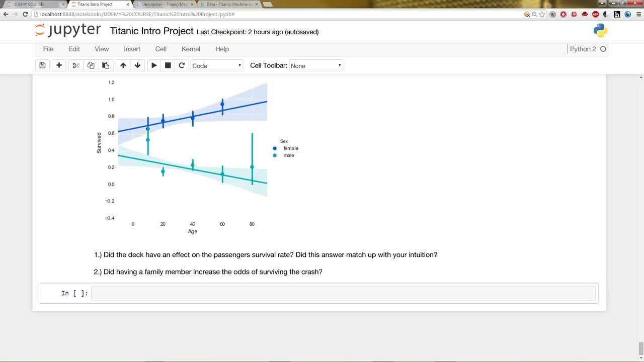Copy selected cells icon
Viewport: 644px width, 362px height.
point(91,65)
